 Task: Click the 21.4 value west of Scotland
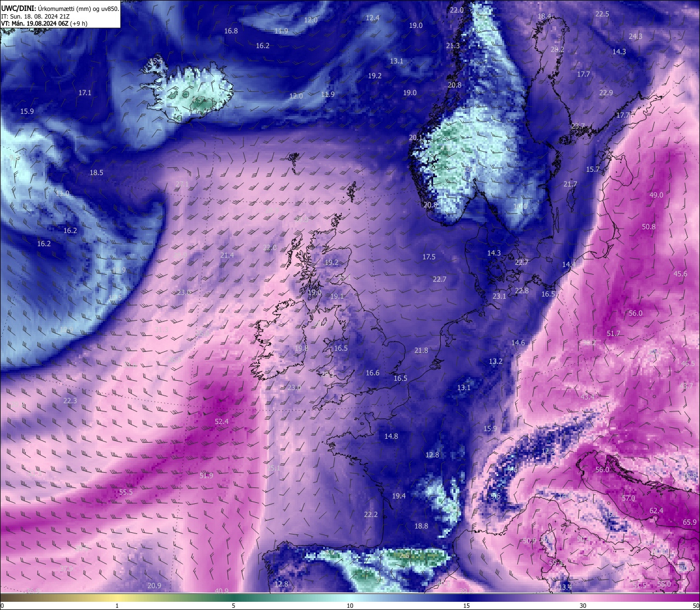coord(227,255)
